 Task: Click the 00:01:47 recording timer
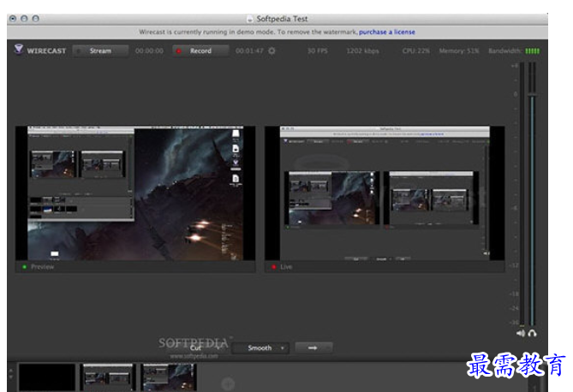click(x=249, y=50)
